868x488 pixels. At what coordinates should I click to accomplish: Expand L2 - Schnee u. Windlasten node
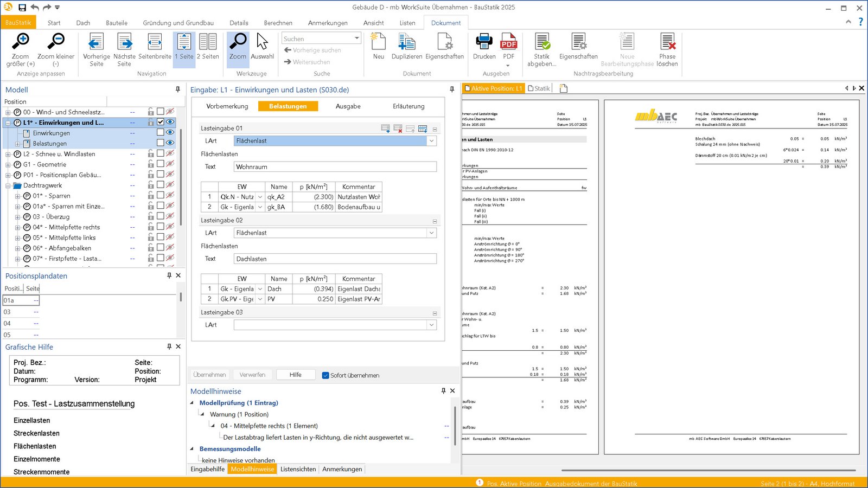[x=8, y=155]
